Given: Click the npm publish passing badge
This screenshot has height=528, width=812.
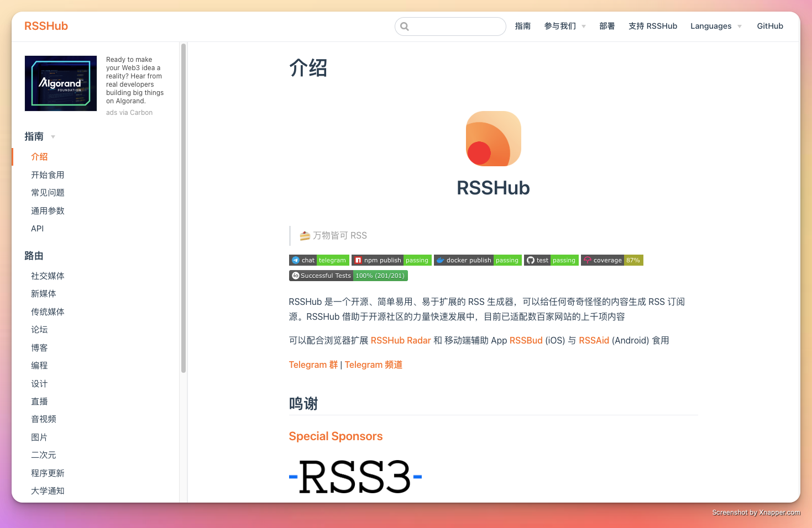Looking at the screenshot, I should [391, 260].
